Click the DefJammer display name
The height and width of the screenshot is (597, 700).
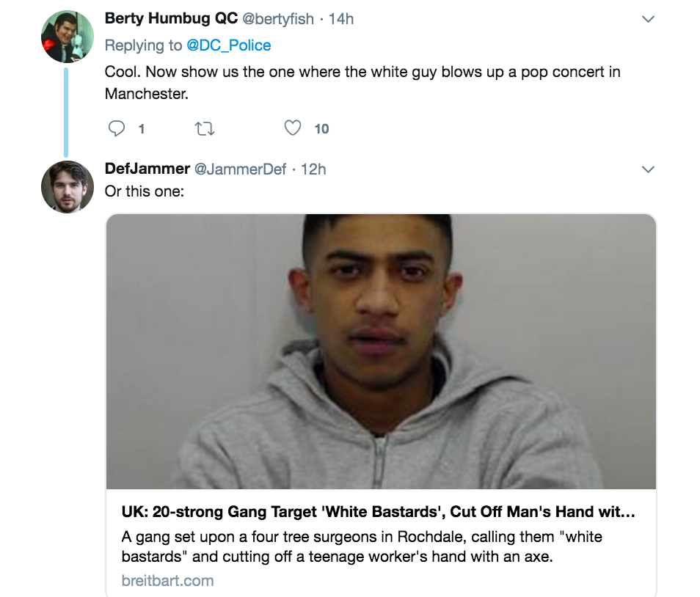click(x=147, y=169)
